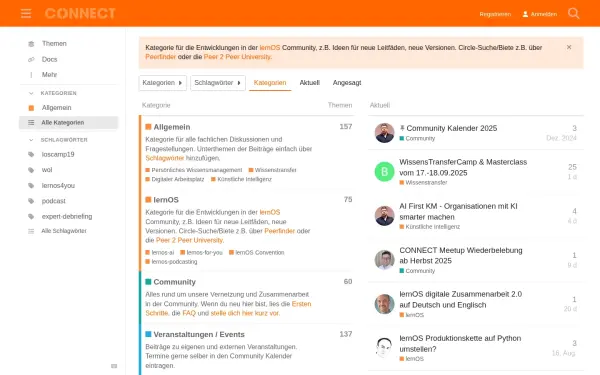Screen dimensions: 600x375
Task: Click avatar beside Community Kalender 2025
Action: (384, 133)
